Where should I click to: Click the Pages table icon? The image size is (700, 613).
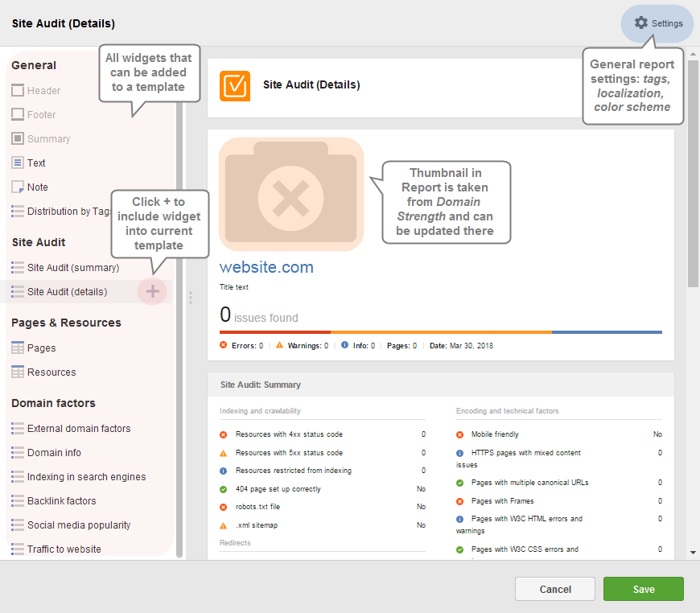coord(18,348)
